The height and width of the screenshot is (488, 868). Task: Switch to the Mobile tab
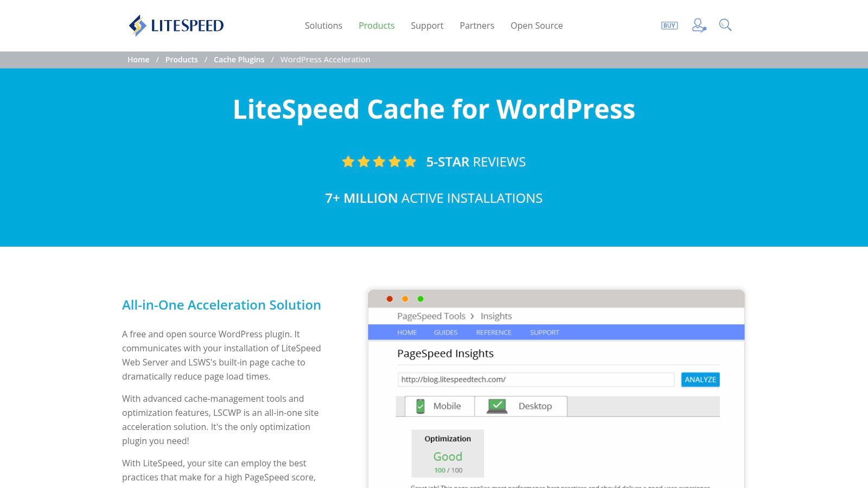click(439, 406)
